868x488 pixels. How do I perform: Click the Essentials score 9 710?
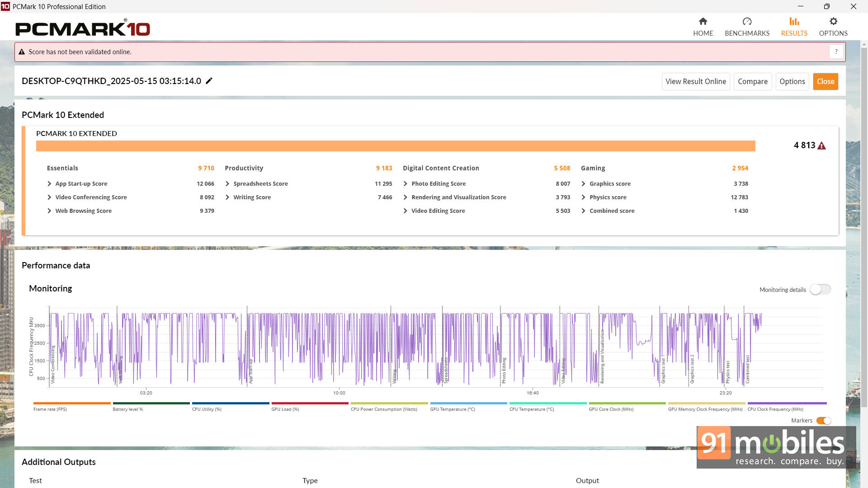click(206, 168)
